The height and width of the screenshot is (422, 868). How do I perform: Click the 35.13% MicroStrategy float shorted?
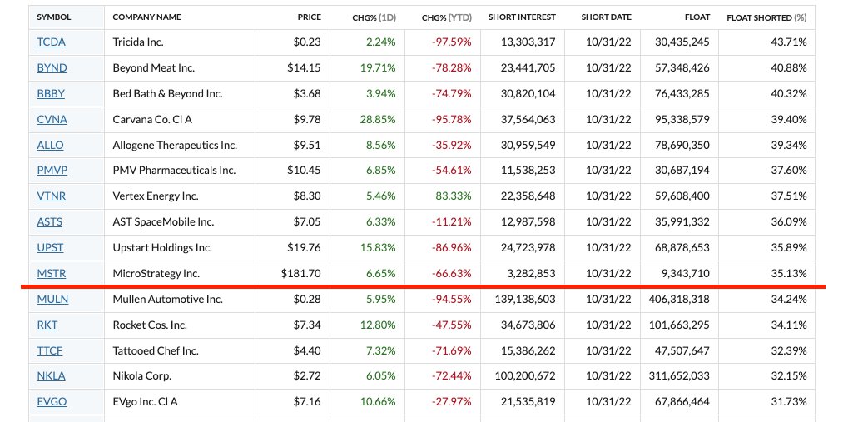pyautogui.click(x=789, y=274)
